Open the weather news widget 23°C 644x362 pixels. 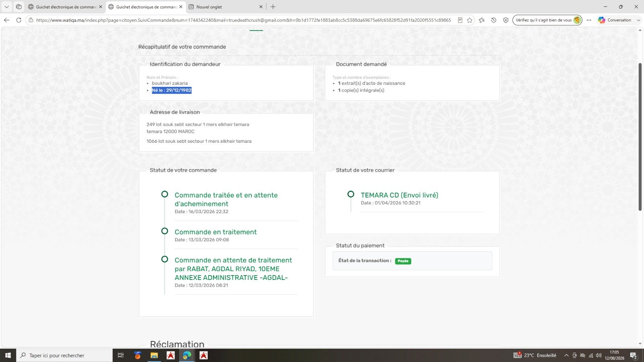coord(535,355)
